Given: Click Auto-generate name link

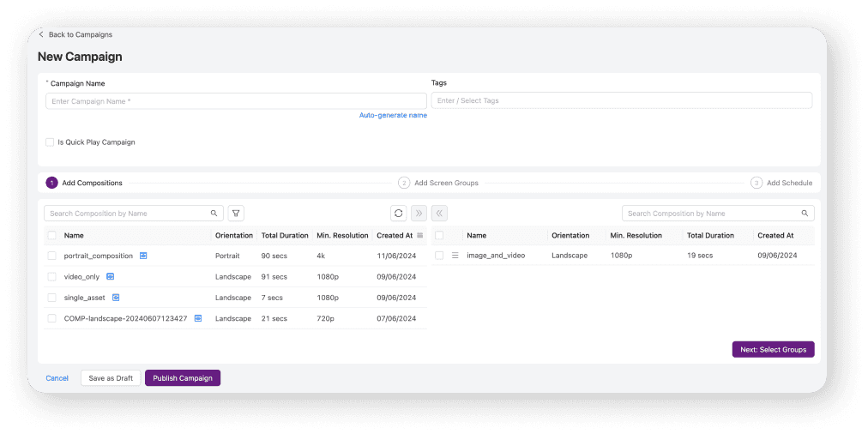Looking at the screenshot, I should 393,115.
